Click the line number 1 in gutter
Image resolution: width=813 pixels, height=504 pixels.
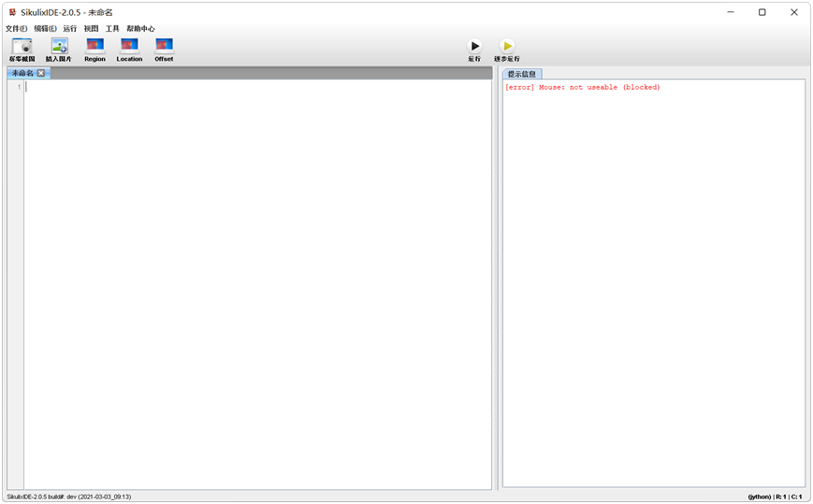point(20,87)
